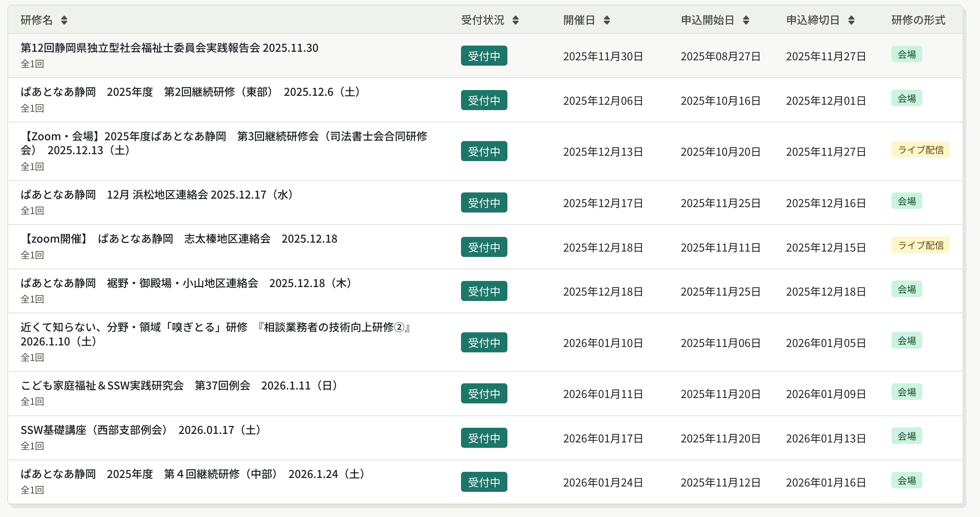Click 申込開始日 sort arrows
Viewport: 980px width, 517px height.
pos(746,20)
